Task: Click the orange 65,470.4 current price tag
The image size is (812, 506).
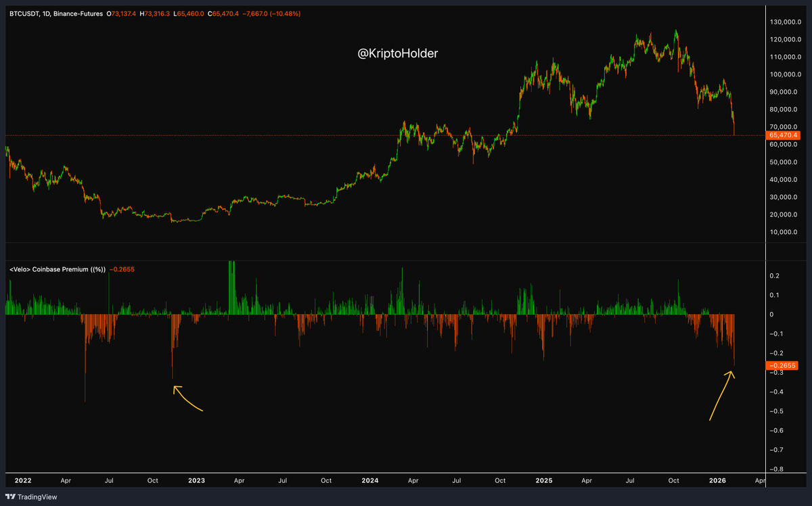Action: pyautogui.click(x=782, y=135)
